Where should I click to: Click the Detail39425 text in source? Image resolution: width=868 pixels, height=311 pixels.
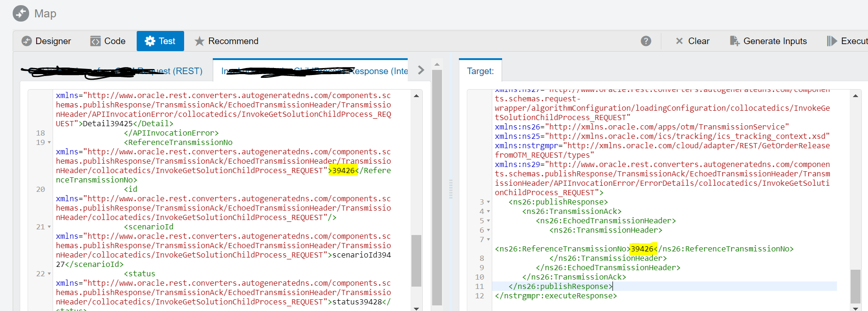tap(108, 124)
